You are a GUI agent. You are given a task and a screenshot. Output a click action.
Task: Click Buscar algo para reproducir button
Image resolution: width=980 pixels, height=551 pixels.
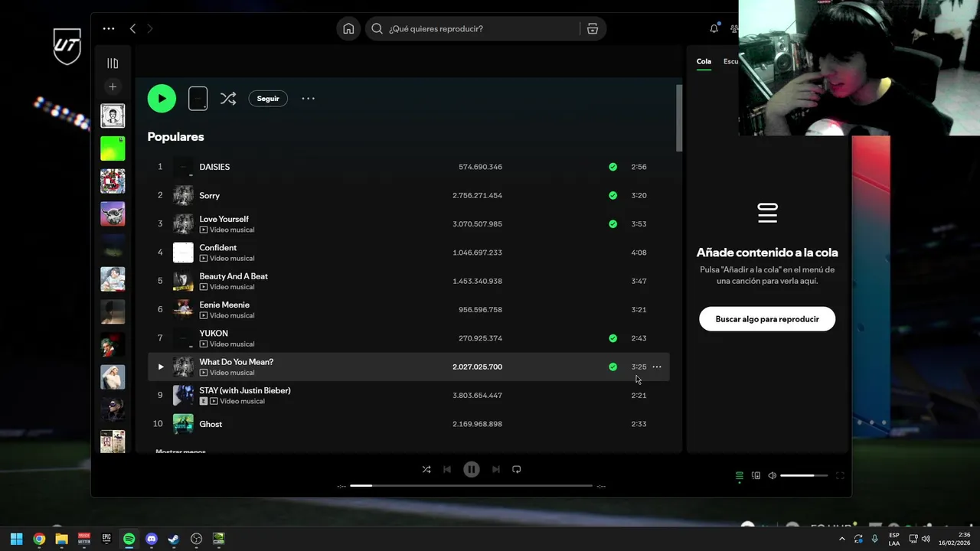pos(767,319)
